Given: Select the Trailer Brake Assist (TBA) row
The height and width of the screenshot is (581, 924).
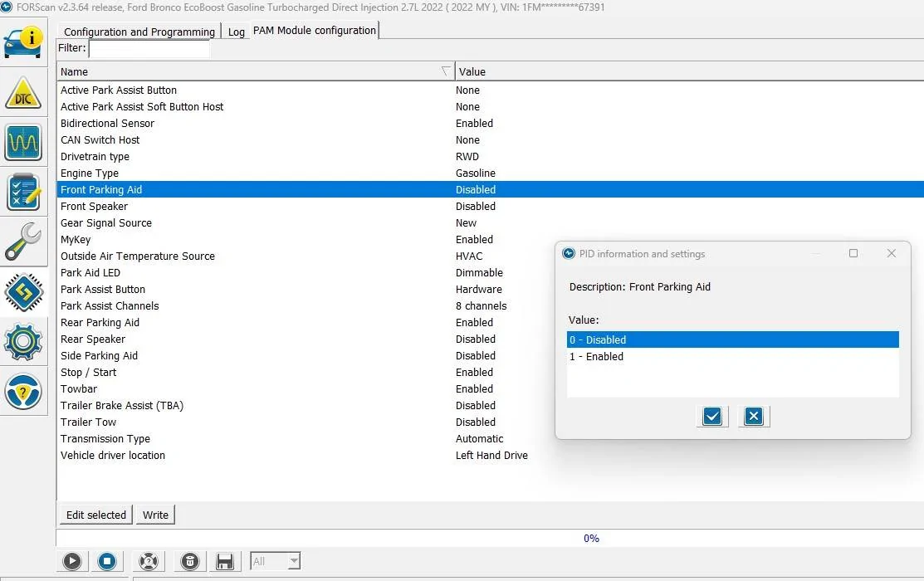Looking at the screenshot, I should (306, 405).
